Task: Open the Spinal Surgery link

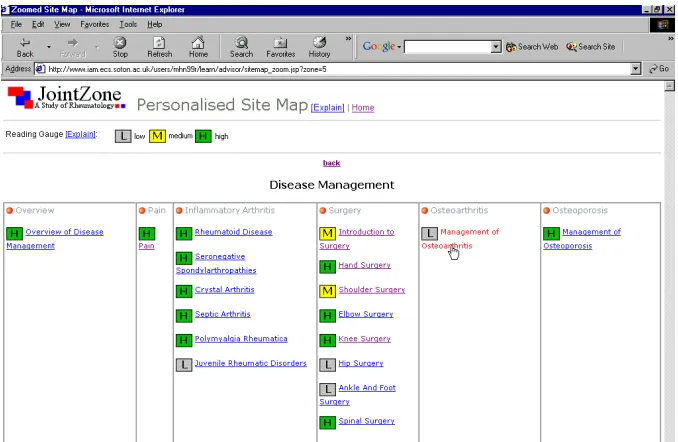Action: pos(366,421)
